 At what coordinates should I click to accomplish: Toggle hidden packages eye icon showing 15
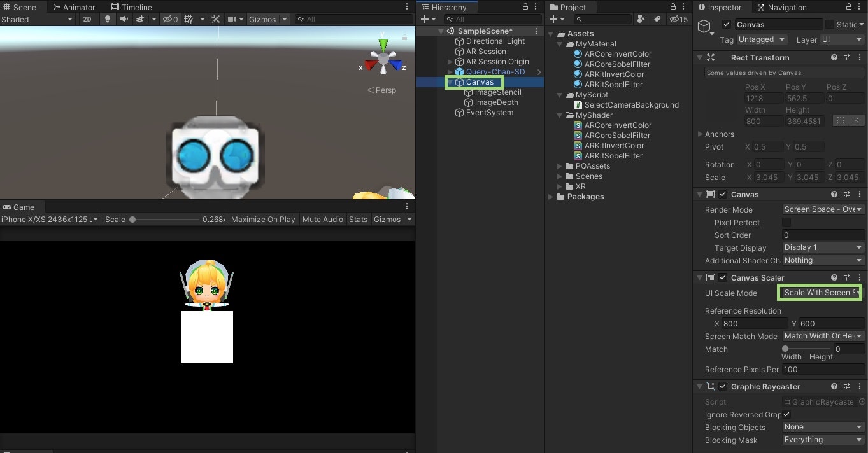point(678,20)
